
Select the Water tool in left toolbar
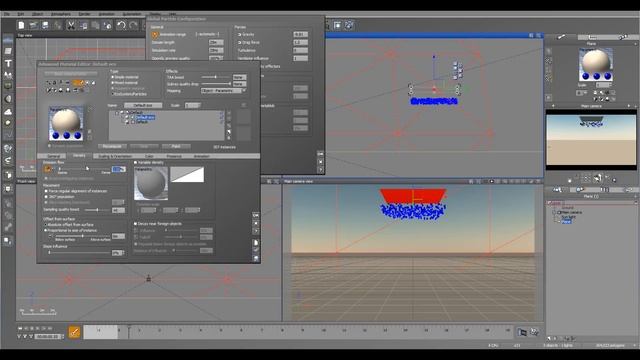click(8, 40)
